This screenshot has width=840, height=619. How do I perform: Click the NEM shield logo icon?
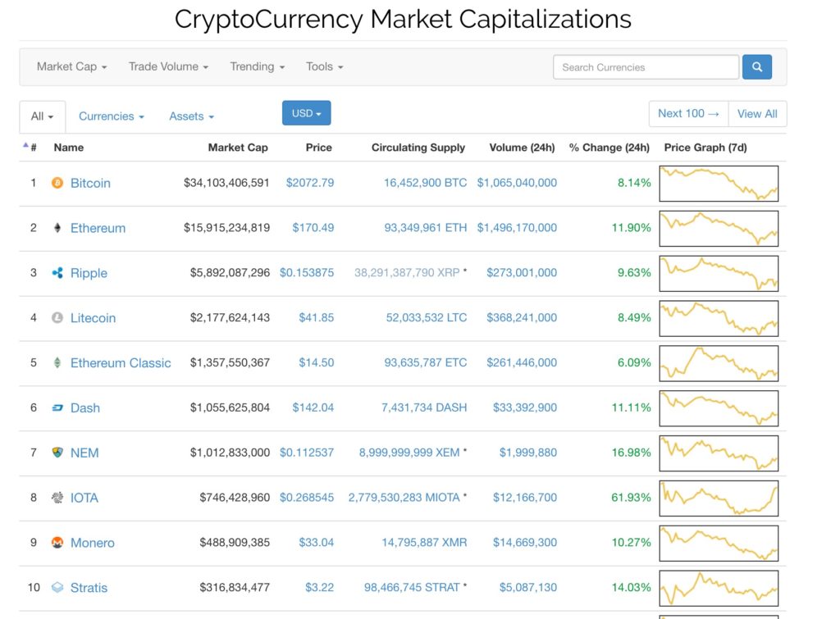[x=57, y=453]
